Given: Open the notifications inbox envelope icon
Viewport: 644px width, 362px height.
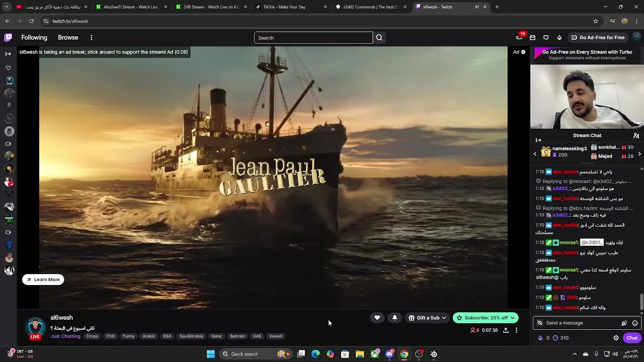Looking at the screenshot, I should coord(532,38).
